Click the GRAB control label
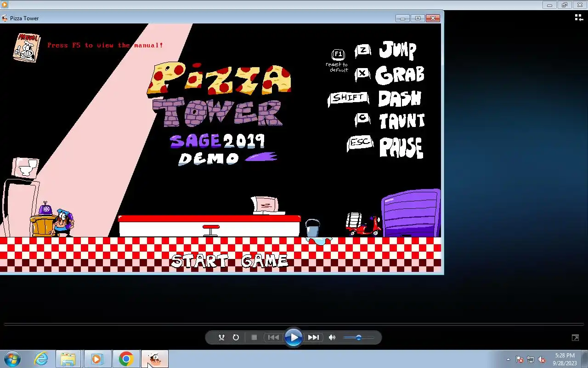The width and height of the screenshot is (588, 368). pos(400,75)
